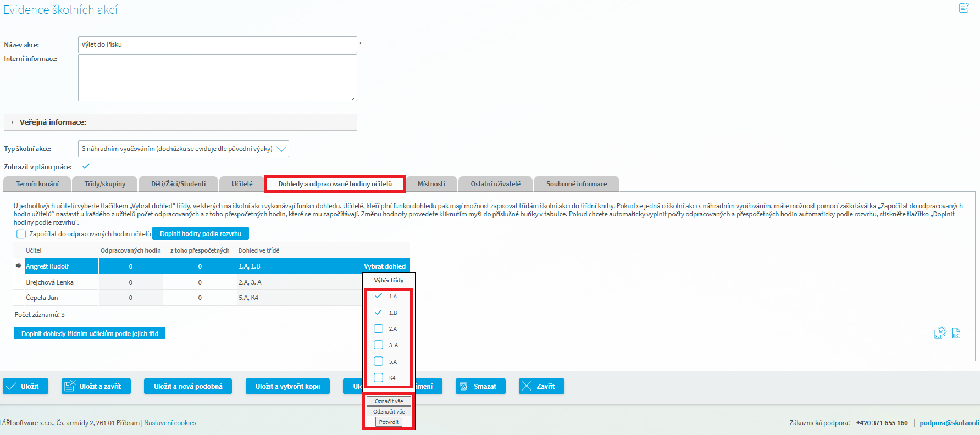The height and width of the screenshot is (435, 980).
Task: Check class 2.A in Výběr třídy
Action: pyautogui.click(x=378, y=328)
